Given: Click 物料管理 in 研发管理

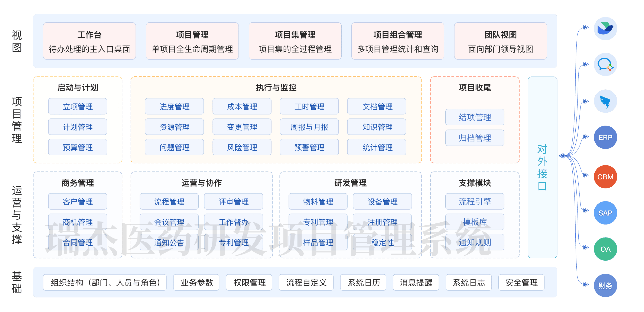Looking at the screenshot, I should pyautogui.click(x=318, y=201).
